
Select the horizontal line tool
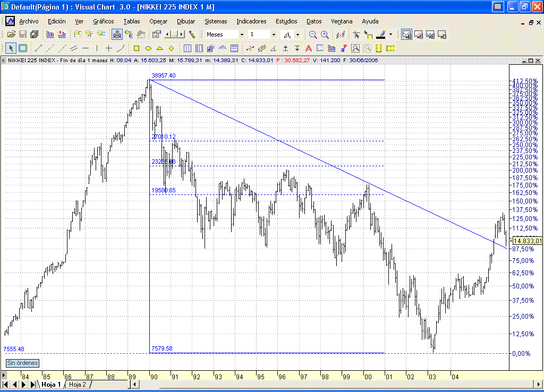[x=86, y=48]
